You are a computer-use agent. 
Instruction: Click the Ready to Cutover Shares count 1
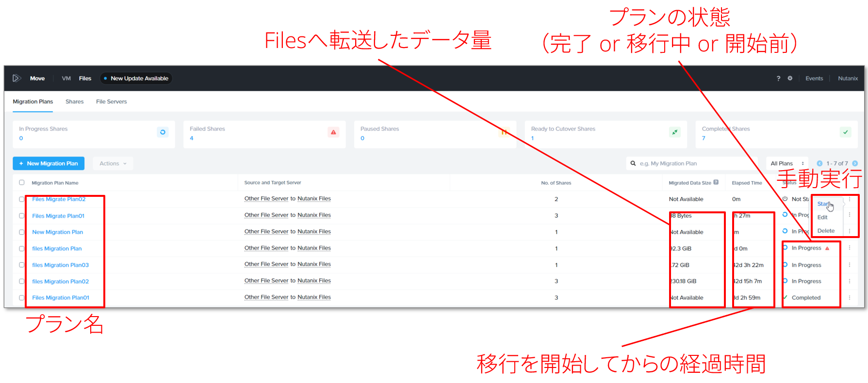[x=532, y=138]
